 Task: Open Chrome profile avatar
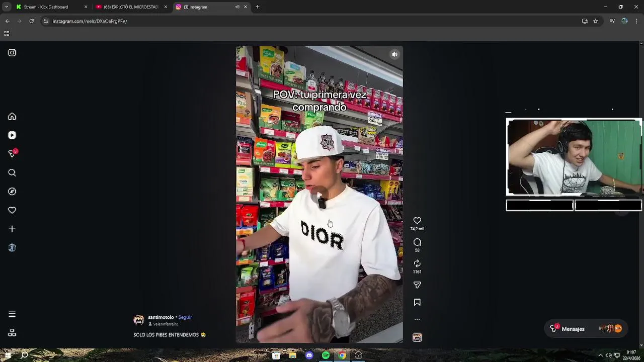point(624,21)
